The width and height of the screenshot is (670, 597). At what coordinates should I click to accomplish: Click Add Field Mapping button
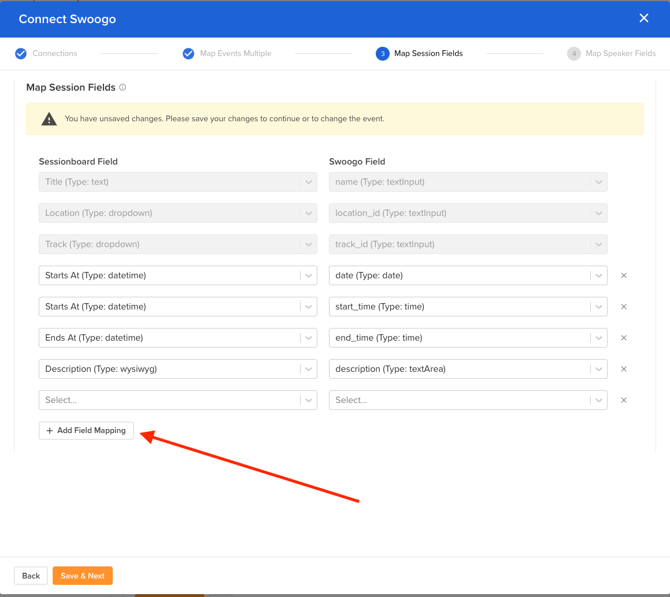click(86, 431)
